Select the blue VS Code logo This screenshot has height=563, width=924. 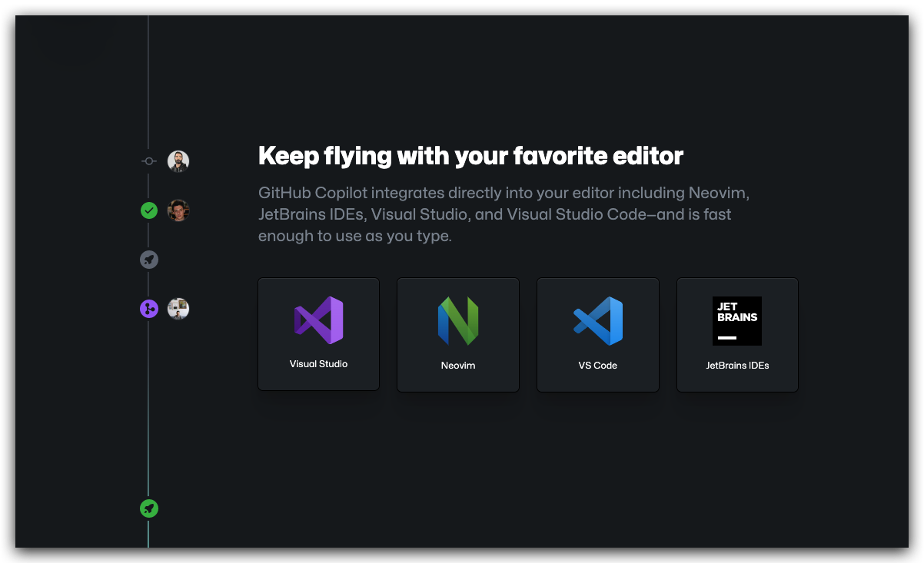coord(598,320)
